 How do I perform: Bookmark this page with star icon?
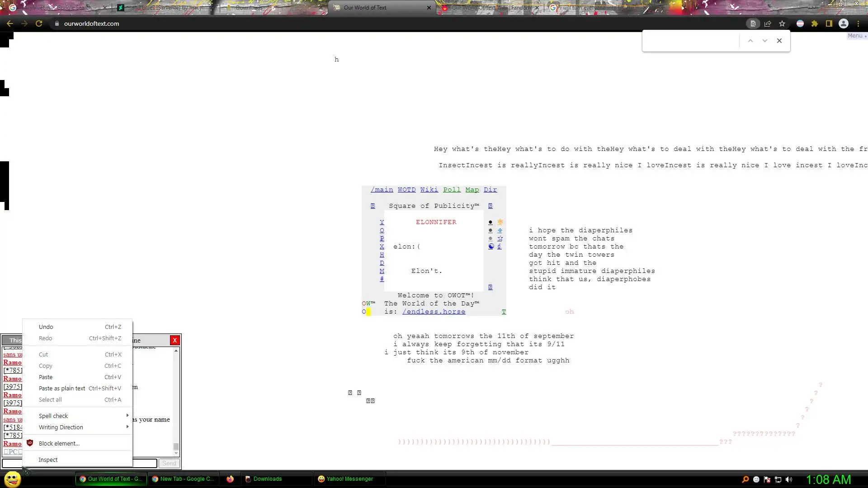pos(782,23)
